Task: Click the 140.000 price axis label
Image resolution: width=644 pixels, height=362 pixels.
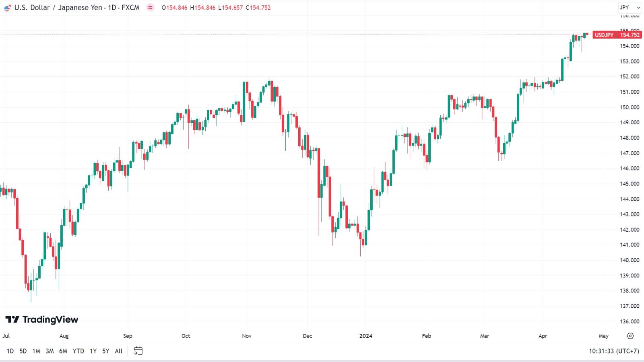Action: (x=630, y=260)
